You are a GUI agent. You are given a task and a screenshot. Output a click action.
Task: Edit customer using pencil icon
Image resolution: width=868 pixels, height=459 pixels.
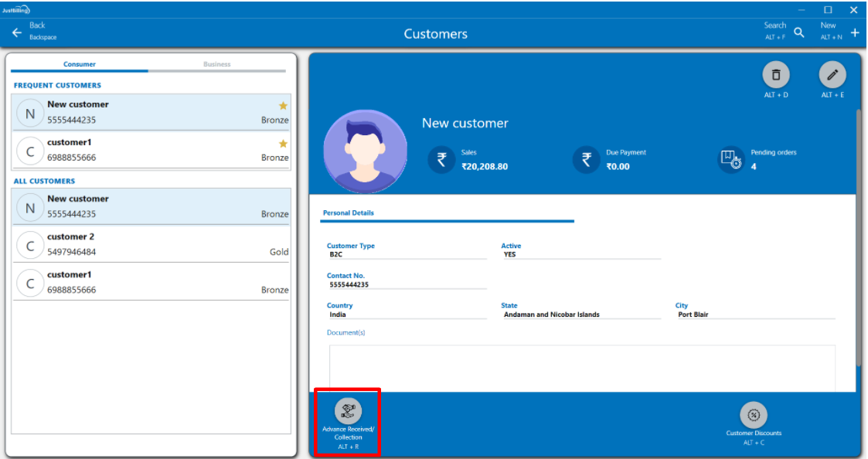[x=832, y=75]
